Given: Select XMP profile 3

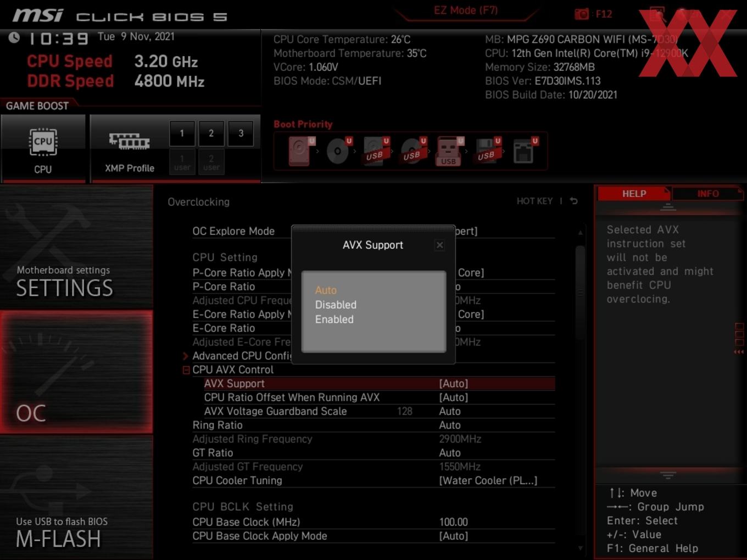Looking at the screenshot, I should (x=241, y=133).
